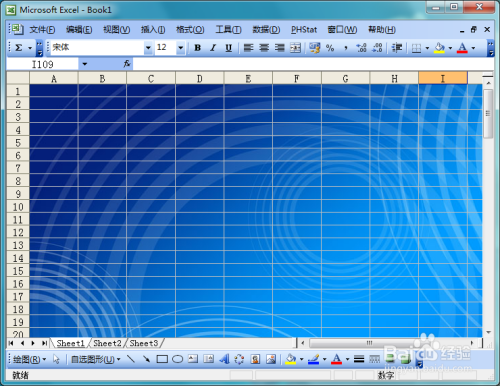
Task: Apply Percent style format
Action: [x=330, y=48]
